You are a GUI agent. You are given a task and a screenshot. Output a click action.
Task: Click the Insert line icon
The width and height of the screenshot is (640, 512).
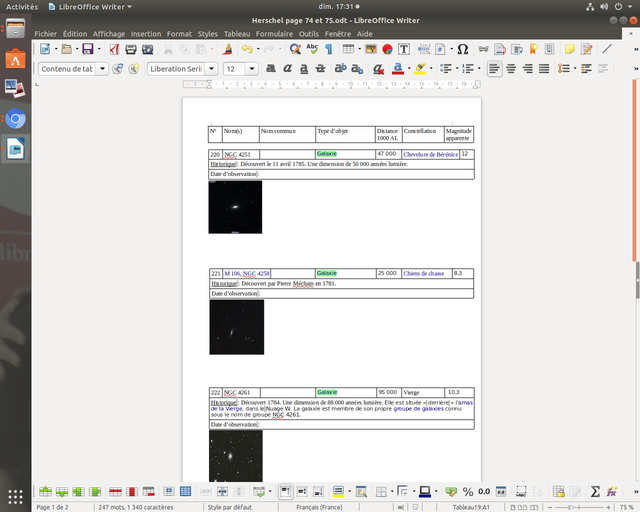pos(607,49)
